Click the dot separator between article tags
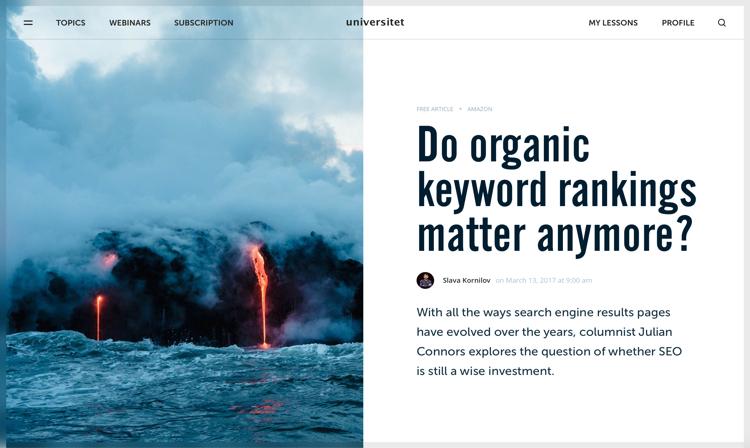This screenshot has height=448, width=750. click(x=460, y=109)
